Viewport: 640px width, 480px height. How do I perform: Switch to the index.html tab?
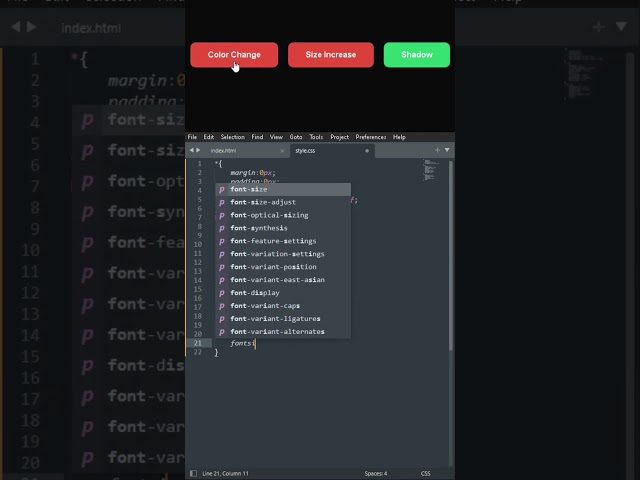[223, 151]
